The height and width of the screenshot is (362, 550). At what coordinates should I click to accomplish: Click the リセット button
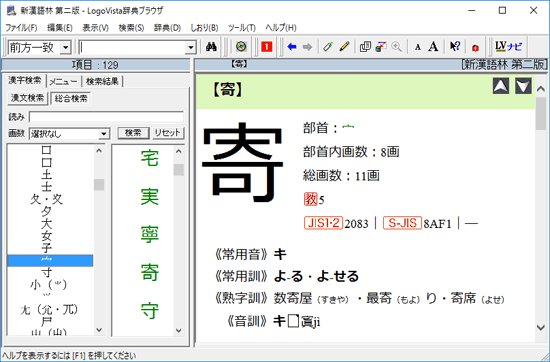click(x=168, y=133)
